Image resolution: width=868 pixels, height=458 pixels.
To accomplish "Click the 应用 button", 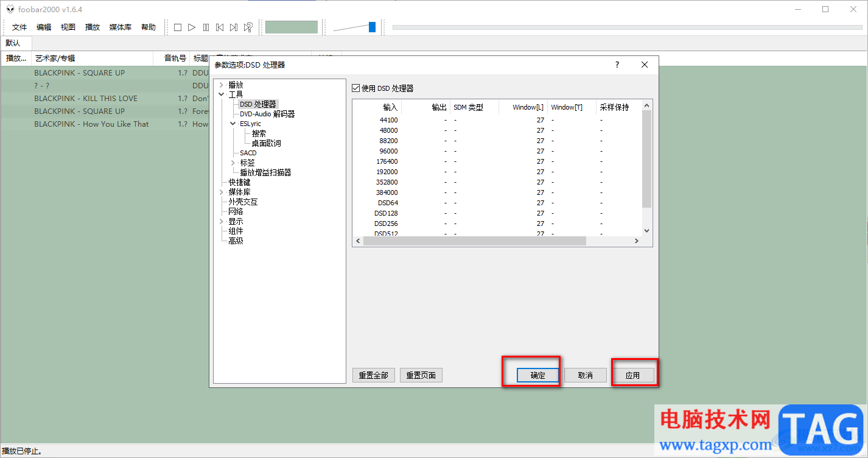I will (x=633, y=375).
